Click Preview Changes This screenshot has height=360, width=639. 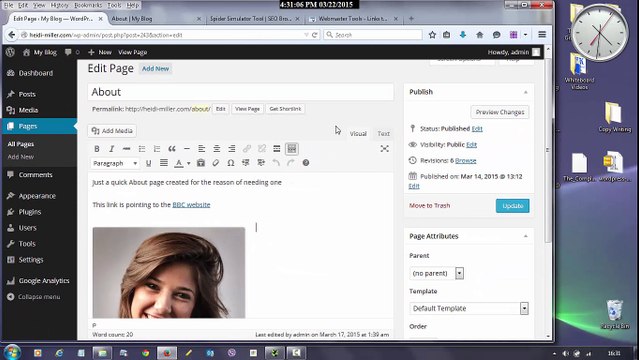(500, 112)
